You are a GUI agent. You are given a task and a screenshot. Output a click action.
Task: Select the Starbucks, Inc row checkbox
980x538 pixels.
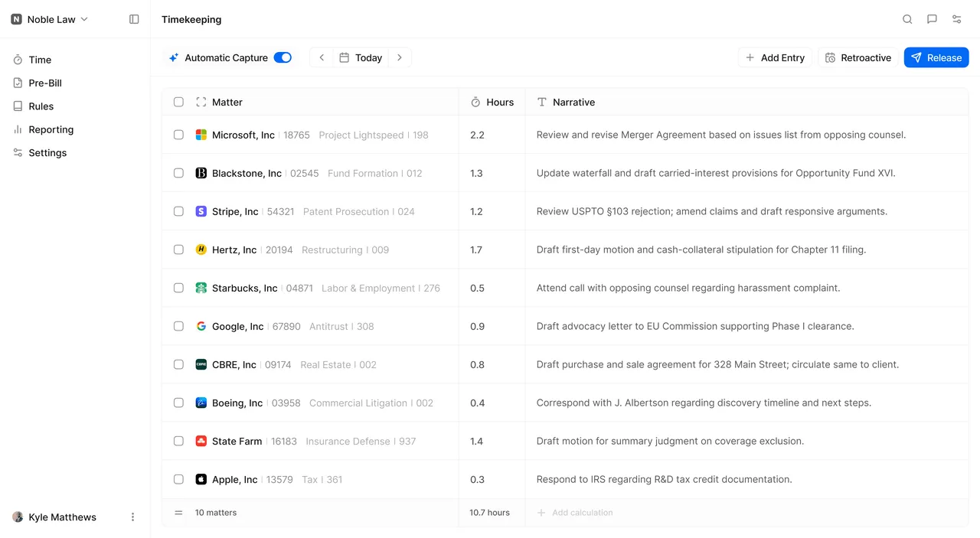pyautogui.click(x=178, y=288)
